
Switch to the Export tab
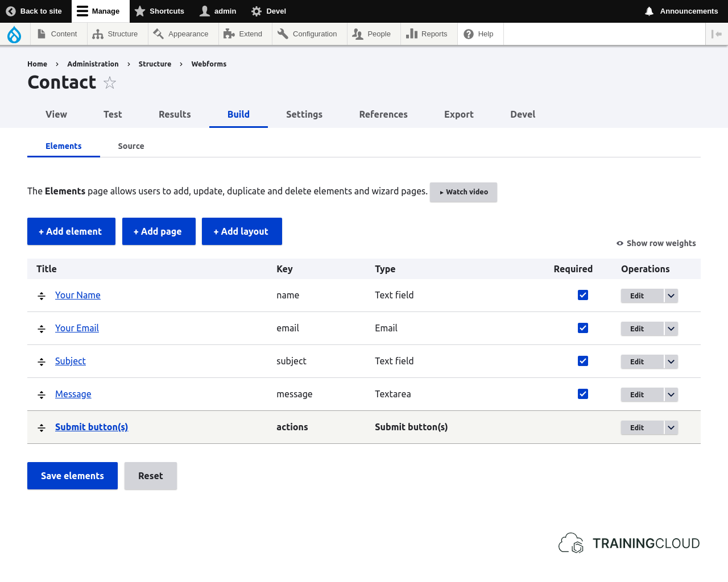click(459, 114)
